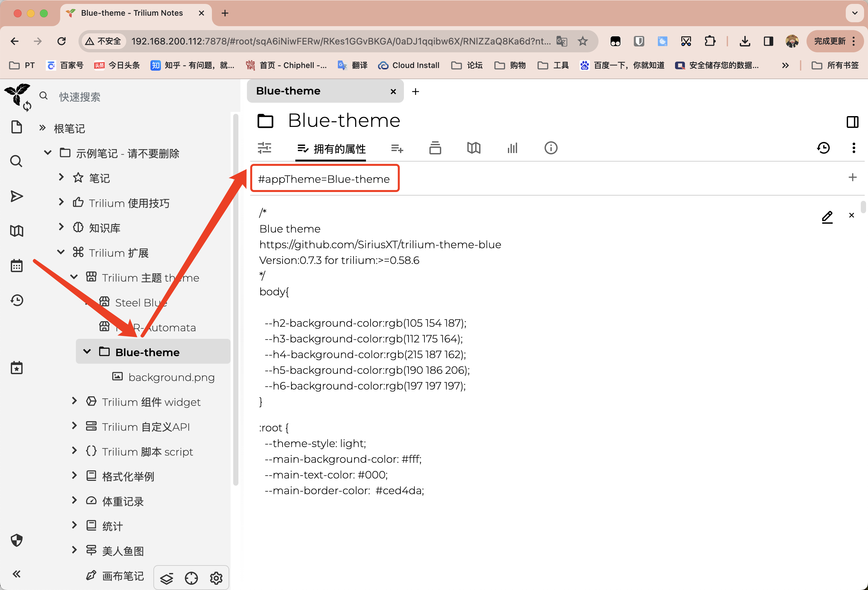Screen dimensions: 868x590
Task: Close the Blue-theme note tab
Action: coord(393,92)
